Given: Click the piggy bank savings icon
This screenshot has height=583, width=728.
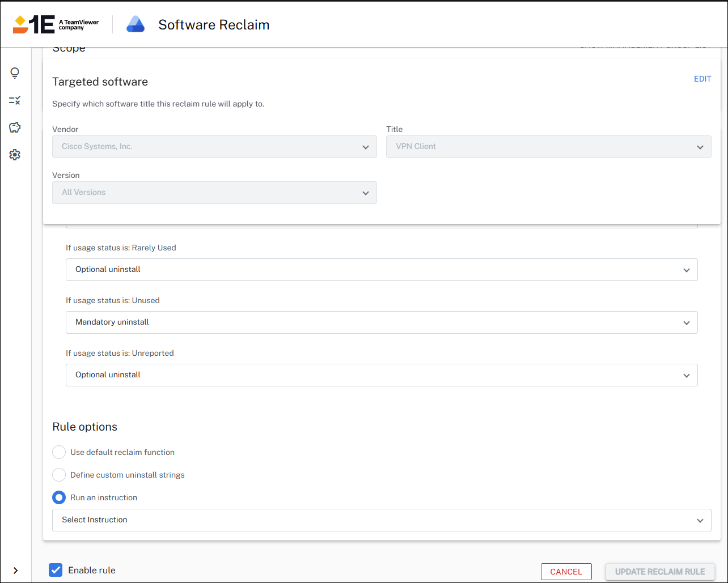Looking at the screenshot, I should [x=15, y=127].
